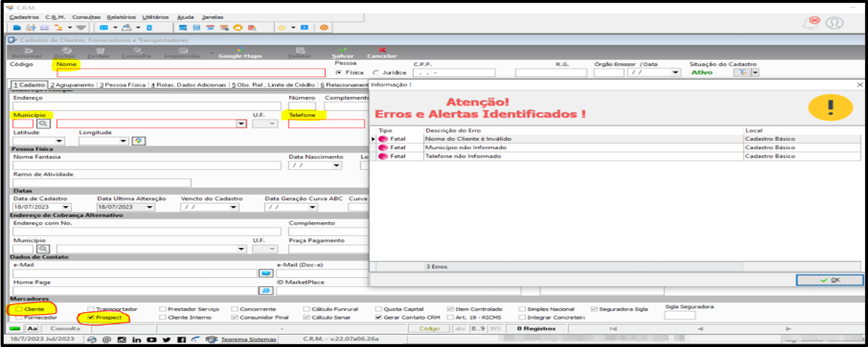868x347 pixels.
Task: Open the Município name dropdown
Action: click(x=241, y=124)
